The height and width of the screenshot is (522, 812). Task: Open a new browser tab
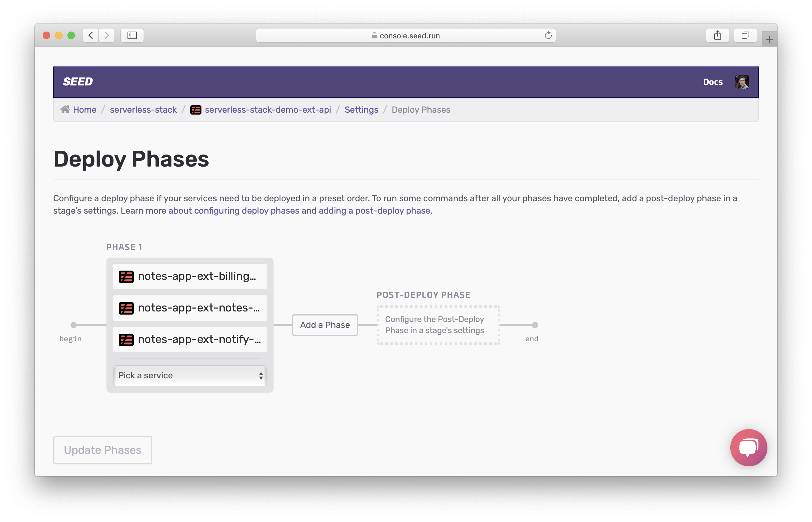coord(769,40)
